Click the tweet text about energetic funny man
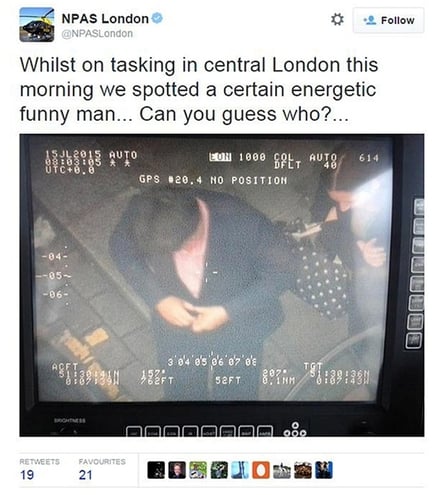The height and width of the screenshot is (495, 440). (199, 90)
